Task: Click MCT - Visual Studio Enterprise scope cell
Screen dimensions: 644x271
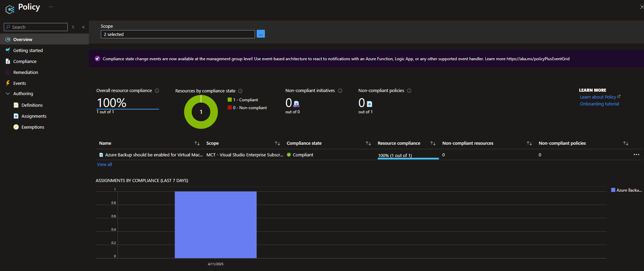Action: (x=245, y=155)
